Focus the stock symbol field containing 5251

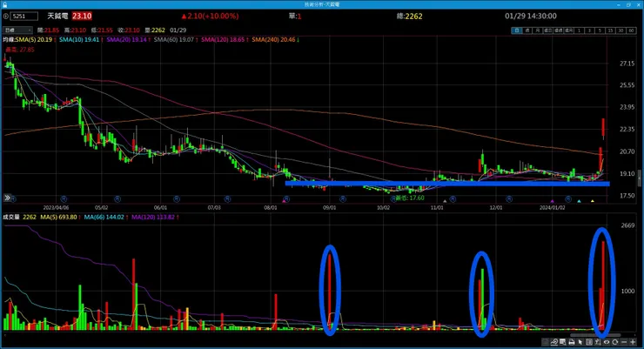pyautogui.click(x=24, y=16)
